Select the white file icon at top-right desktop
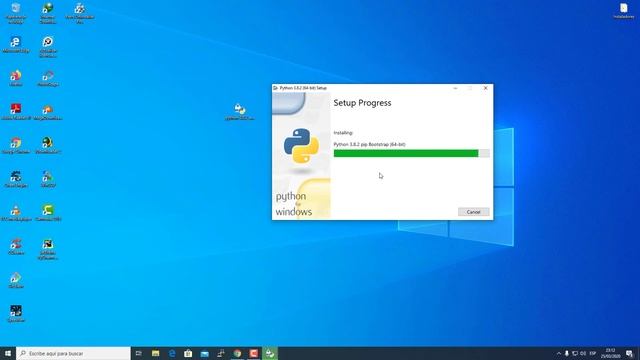This screenshot has width=640, height=360. tap(624, 11)
